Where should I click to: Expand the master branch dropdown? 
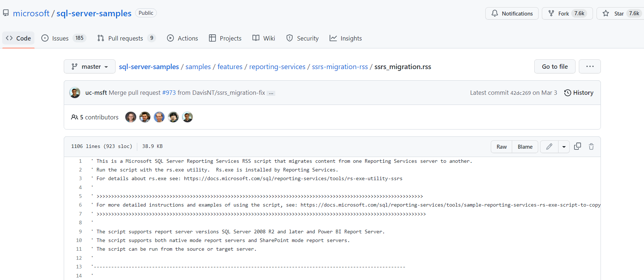(x=89, y=67)
